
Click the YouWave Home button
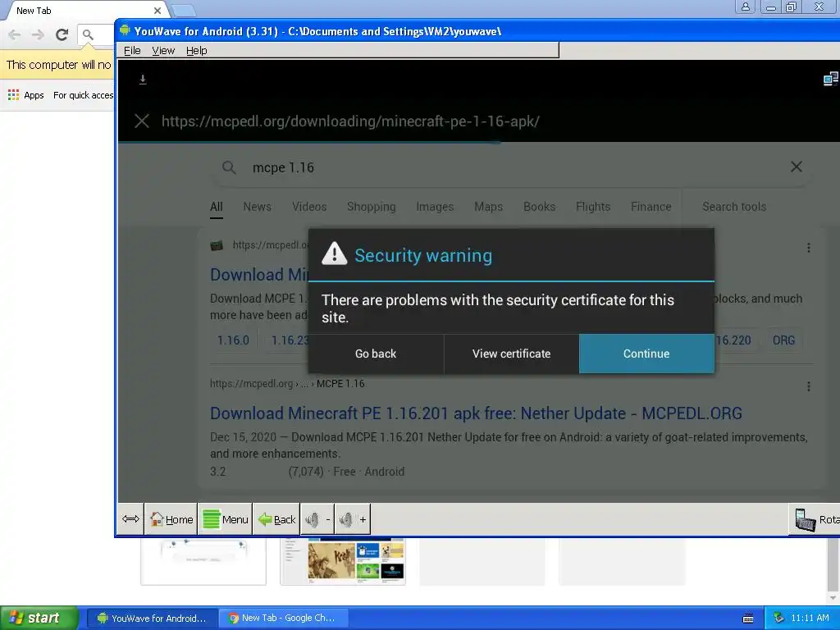coord(171,519)
